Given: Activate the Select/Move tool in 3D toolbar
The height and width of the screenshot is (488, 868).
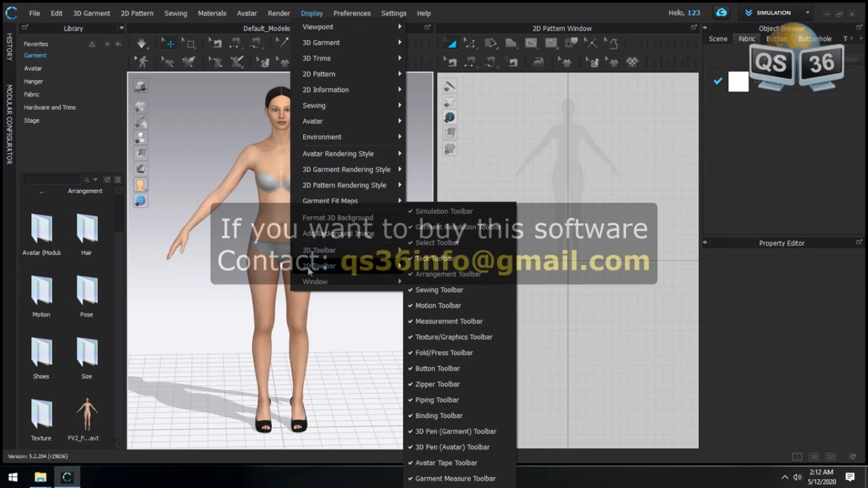Looking at the screenshot, I should [x=169, y=43].
